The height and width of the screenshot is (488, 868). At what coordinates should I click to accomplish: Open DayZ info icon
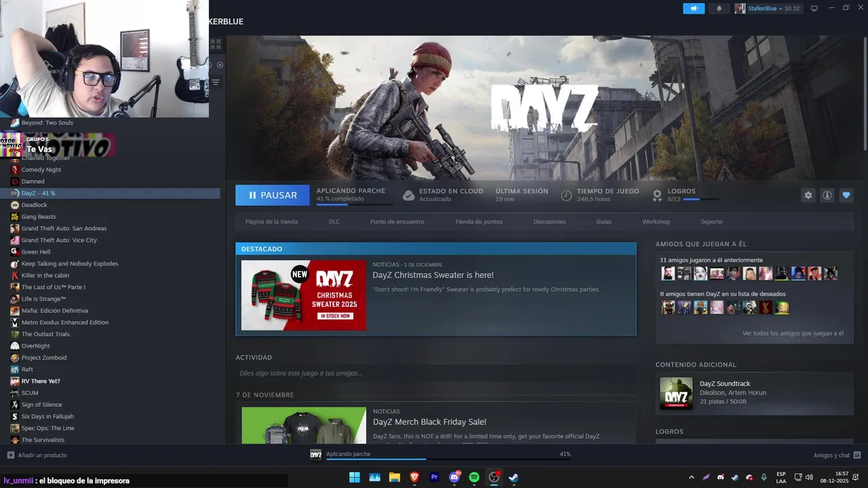827,195
